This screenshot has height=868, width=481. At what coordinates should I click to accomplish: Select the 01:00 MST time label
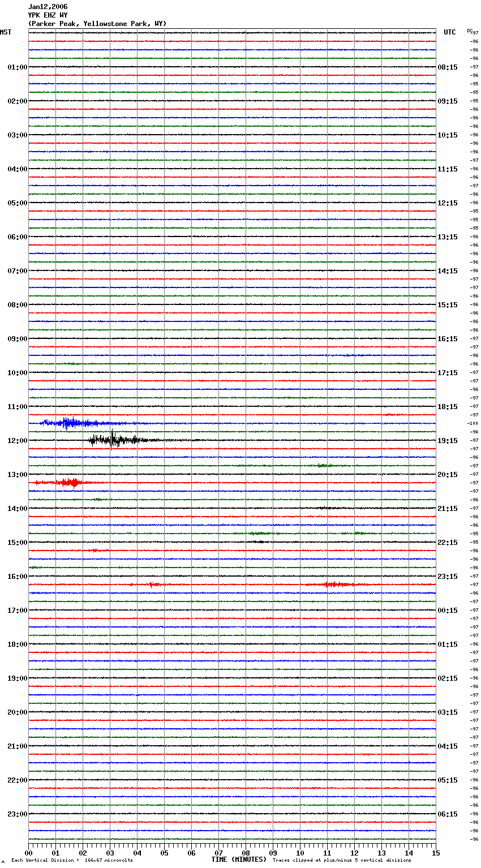point(18,67)
